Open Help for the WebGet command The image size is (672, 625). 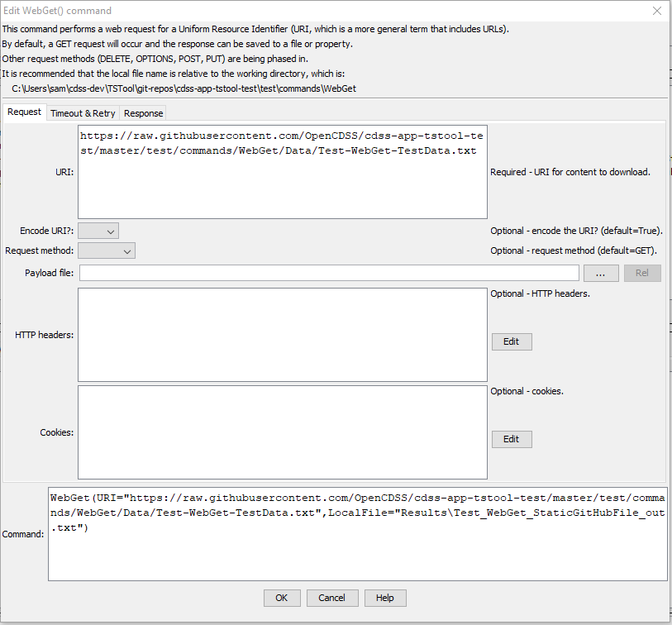[x=385, y=598]
